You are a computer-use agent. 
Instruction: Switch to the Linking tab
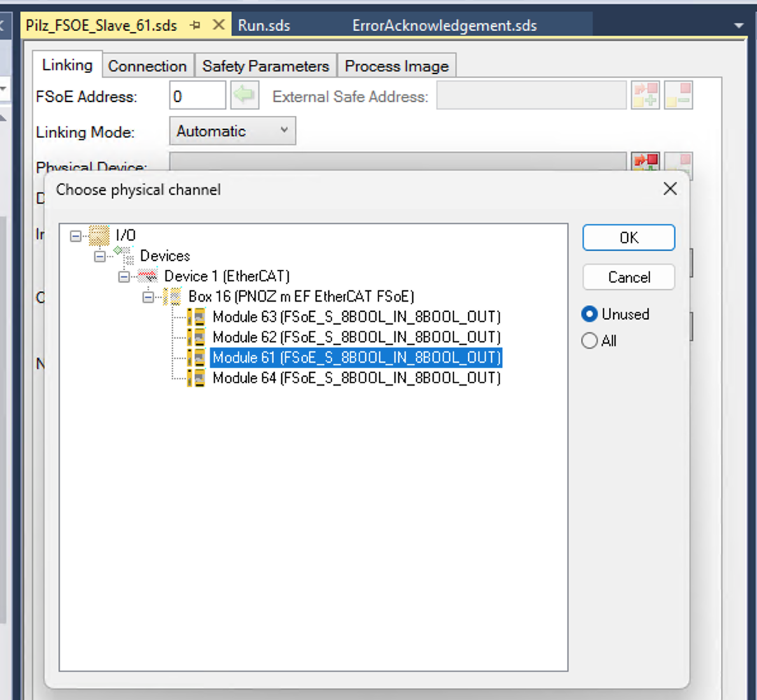pyautogui.click(x=67, y=65)
